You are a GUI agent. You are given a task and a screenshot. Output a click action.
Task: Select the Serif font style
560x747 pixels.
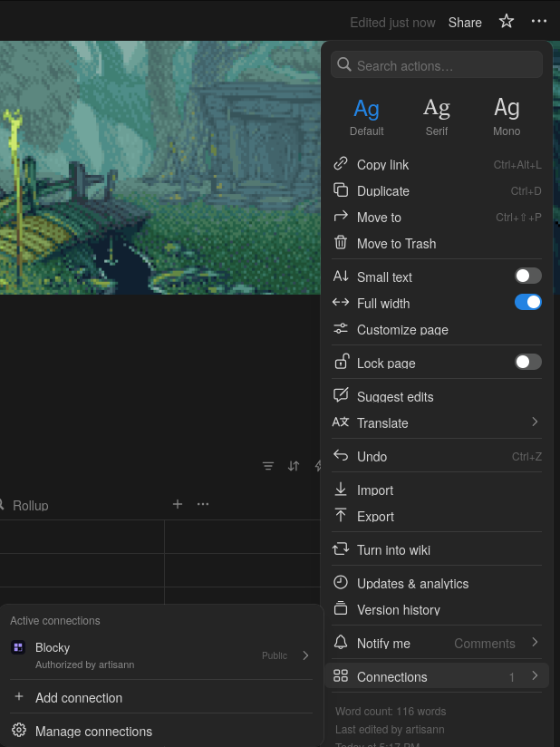pyautogui.click(x=436, y=117)
